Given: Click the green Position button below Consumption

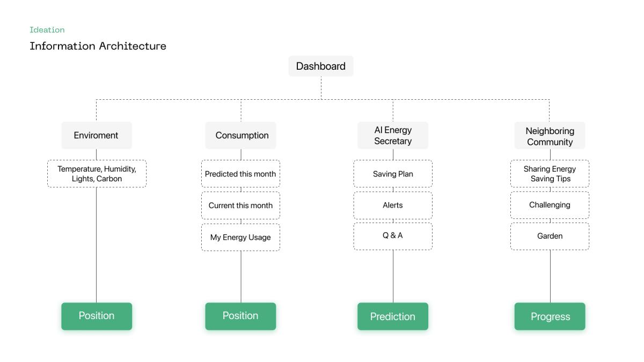Looking at the screenshot, I should coord(240,316).
